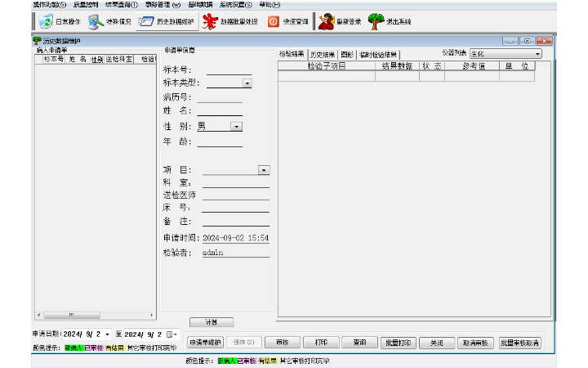Click the 计算 button
Viewport: 588px width, 368px height.
(212, 322)
